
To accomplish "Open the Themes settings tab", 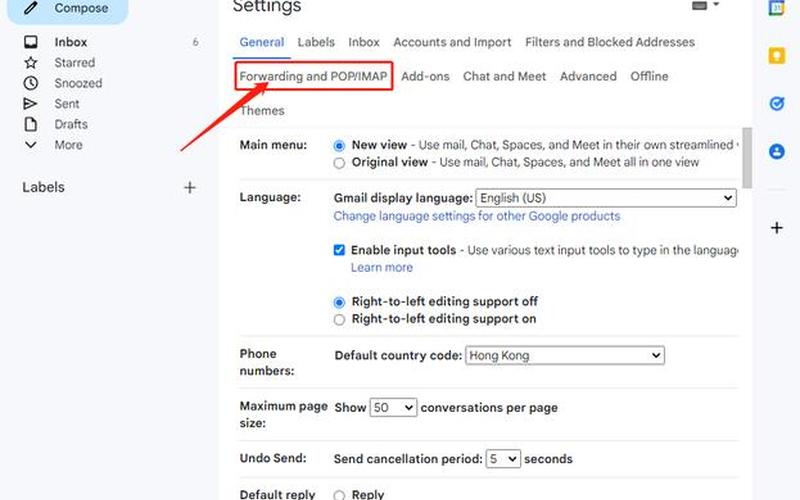I will (262, 110).
